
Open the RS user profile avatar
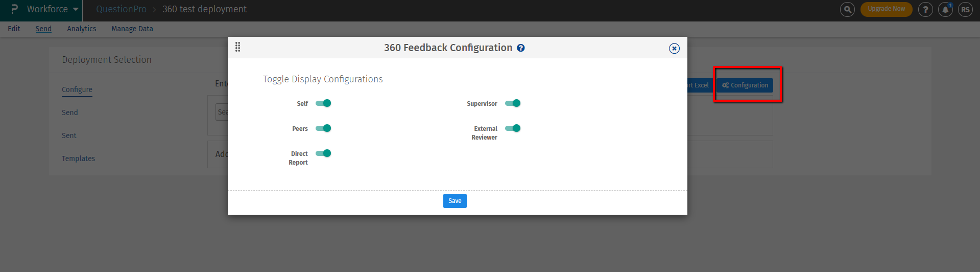pyautogui.click(x=965, y=9)
